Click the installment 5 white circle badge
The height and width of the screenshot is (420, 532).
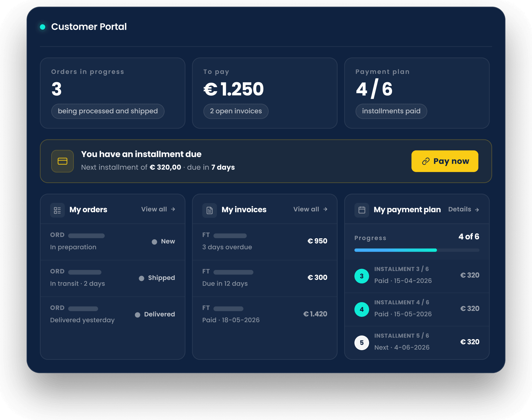[362, 343]
